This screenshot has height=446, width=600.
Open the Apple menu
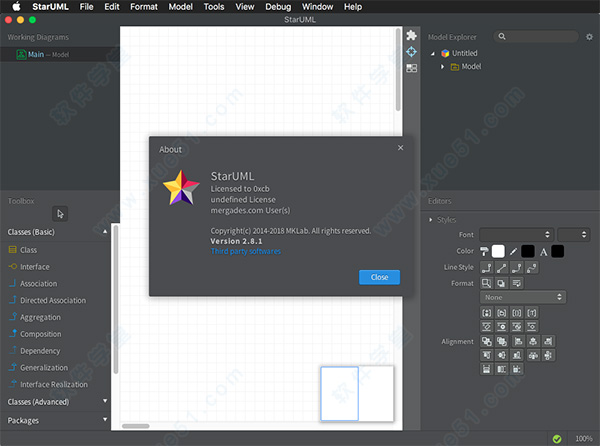click(16, 6)
